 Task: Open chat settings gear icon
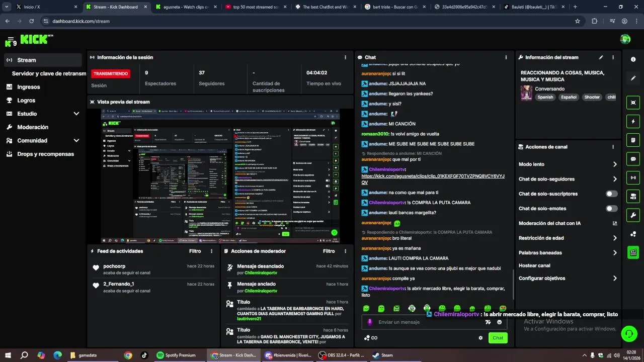click(480, 338)
